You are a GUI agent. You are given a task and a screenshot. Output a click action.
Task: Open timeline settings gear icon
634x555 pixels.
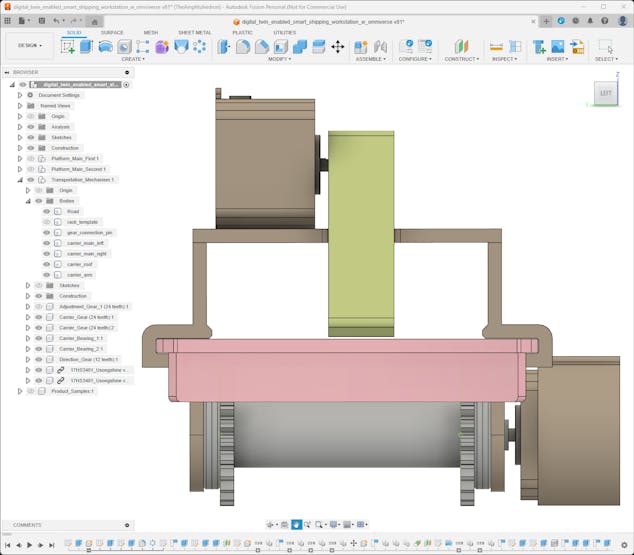click(x=625, y=545)
